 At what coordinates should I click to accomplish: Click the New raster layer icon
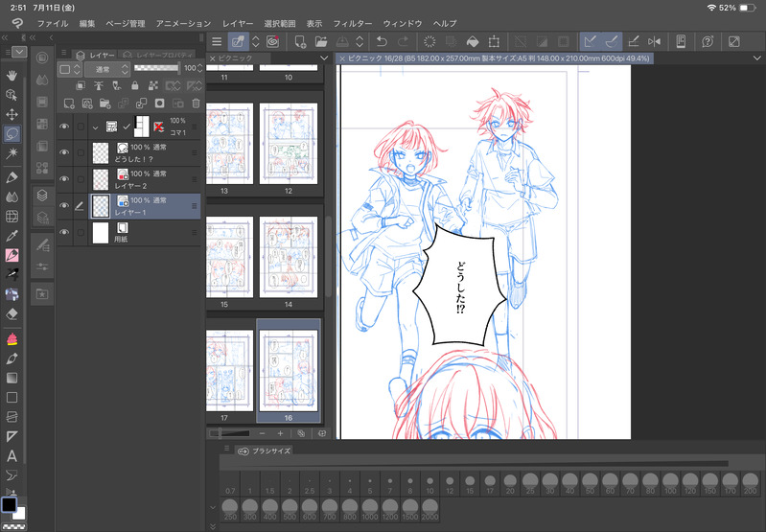pyautogui.click(x=69, y=104)
